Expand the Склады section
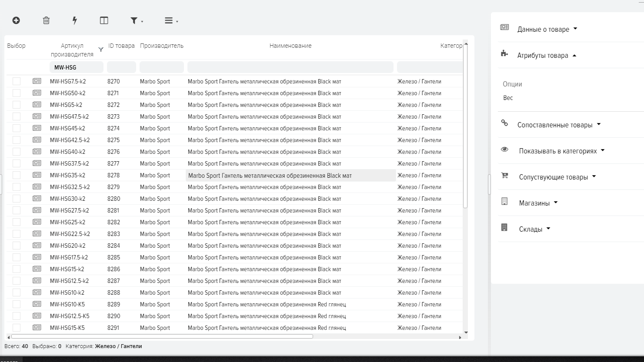This screenshot has width=644, height=362. pos(534,229)
